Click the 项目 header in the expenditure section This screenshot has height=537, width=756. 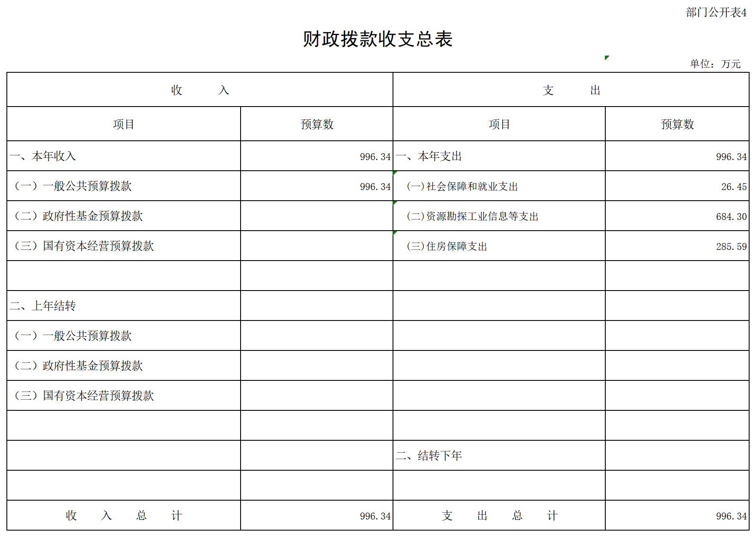click(499, 124)
